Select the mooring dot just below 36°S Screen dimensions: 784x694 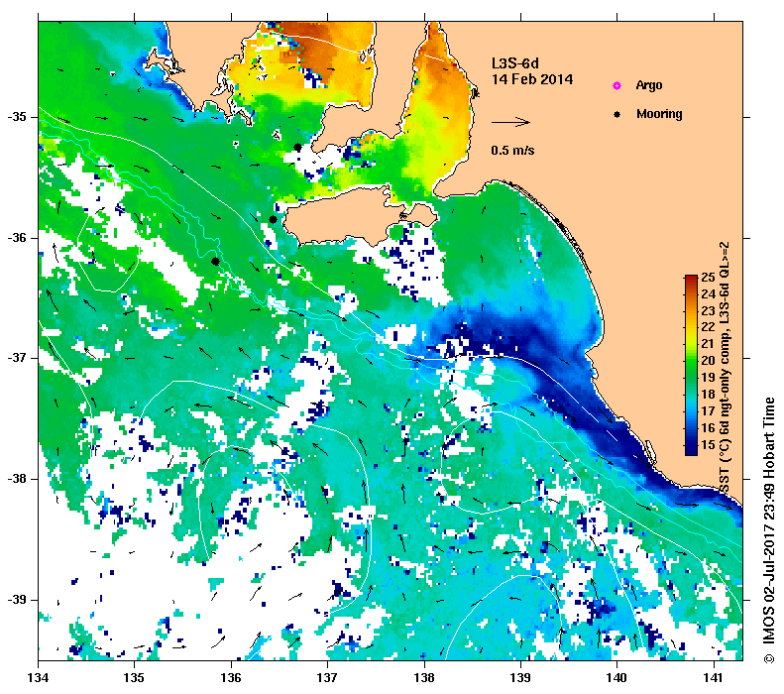coord(215,261)
